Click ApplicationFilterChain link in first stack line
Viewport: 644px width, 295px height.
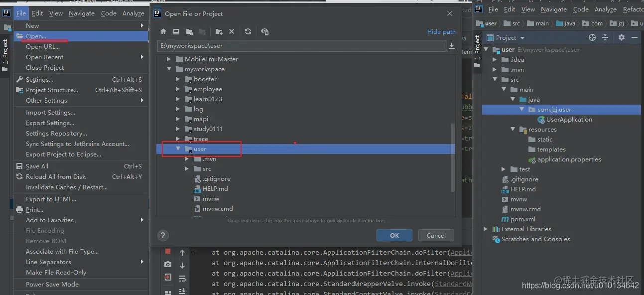pos(462,252)
